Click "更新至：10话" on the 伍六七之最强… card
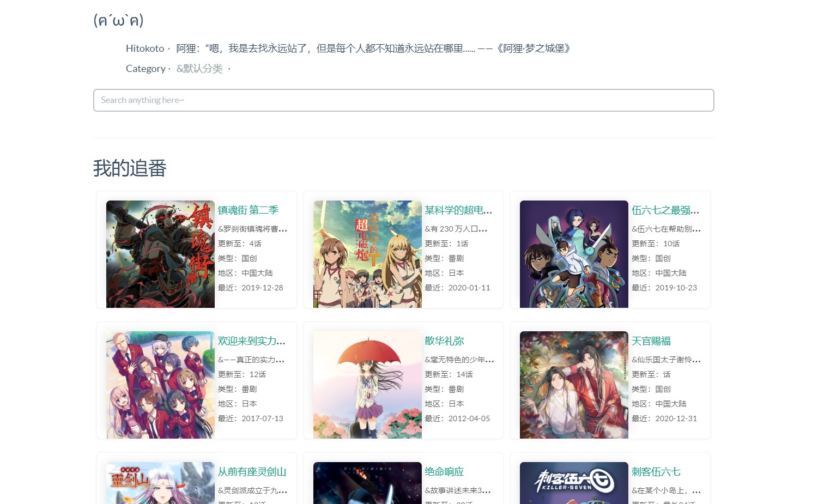Viewport: 818px width, 504px height. (x=656, y=244)
